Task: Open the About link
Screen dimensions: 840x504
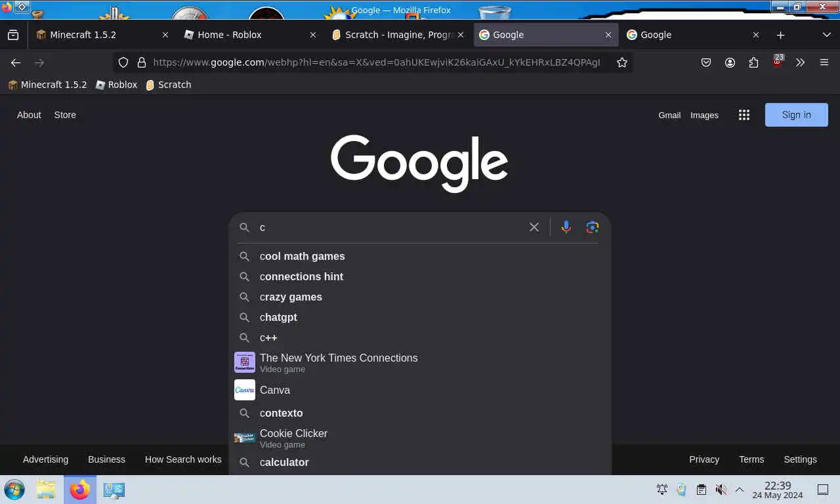Action: 29,115
